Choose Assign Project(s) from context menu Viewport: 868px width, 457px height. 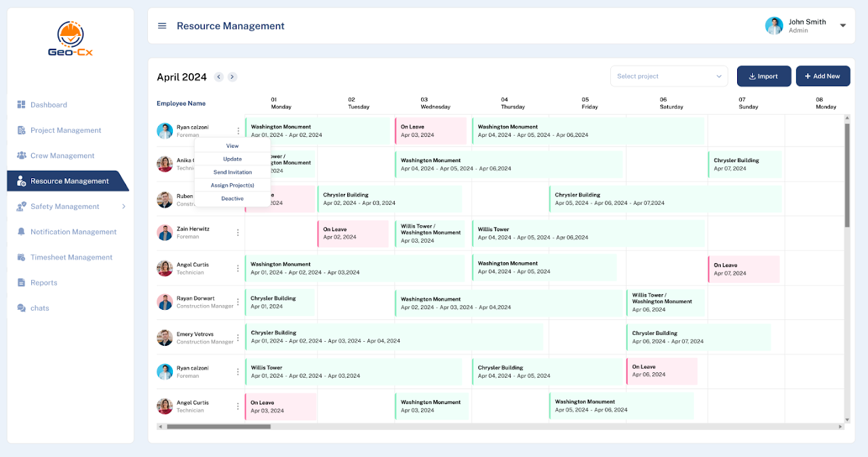[x=232, y=185]
